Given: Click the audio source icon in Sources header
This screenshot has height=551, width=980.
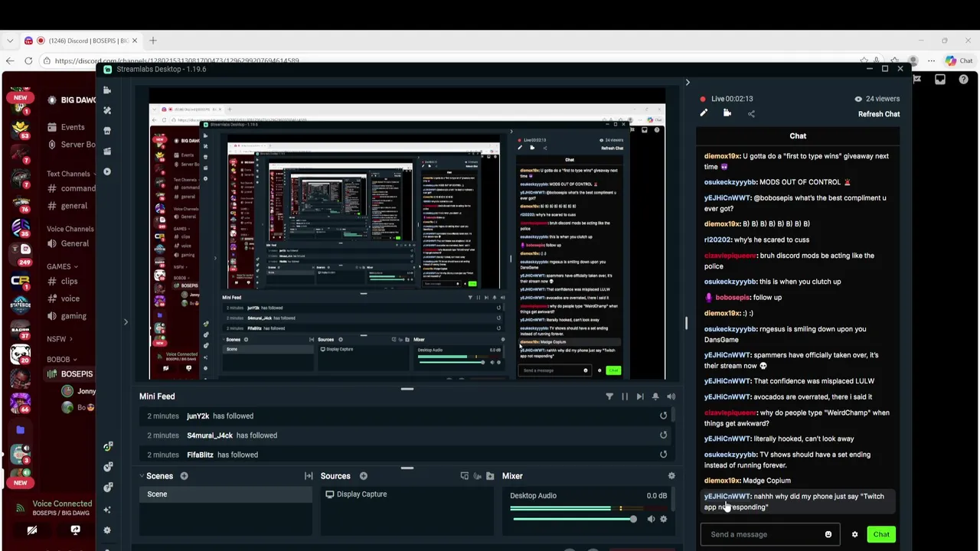Looking at the screenshot, I should click(477, 476).
